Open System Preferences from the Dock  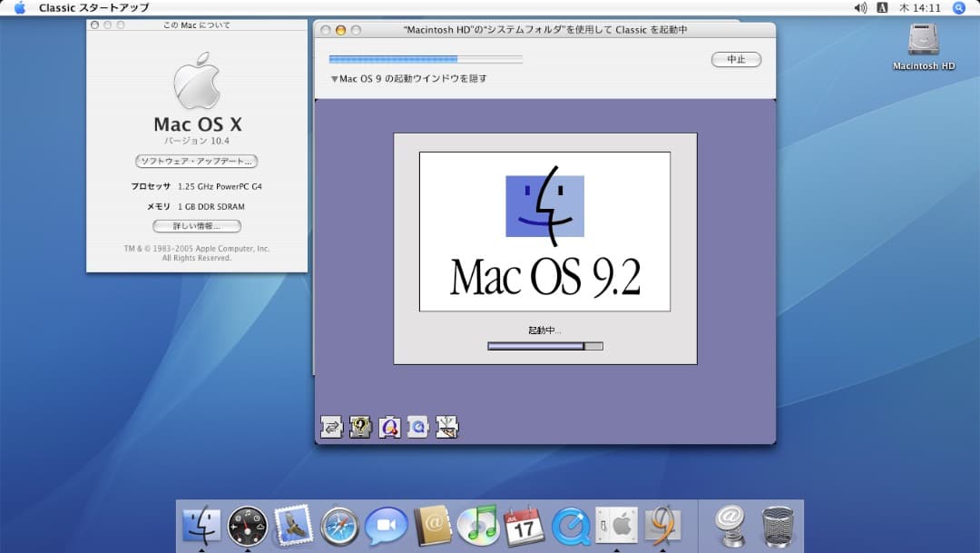pyautogui.click(x=618, y=525)
